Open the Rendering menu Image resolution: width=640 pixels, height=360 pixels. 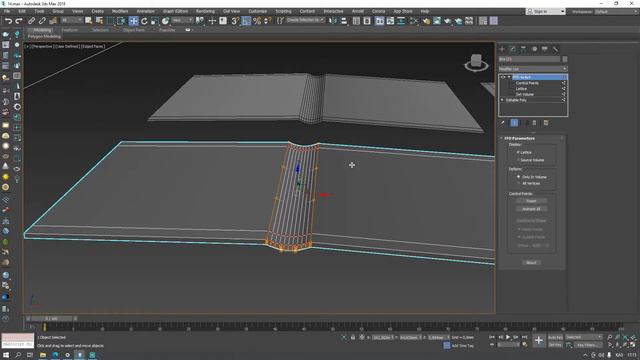click(205, 11)
